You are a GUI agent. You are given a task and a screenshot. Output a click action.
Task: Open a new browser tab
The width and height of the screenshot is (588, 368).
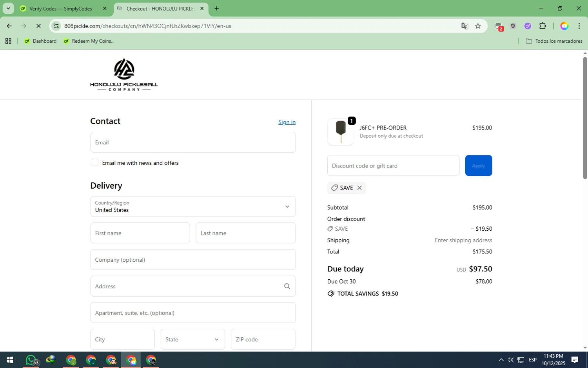(216, 8)
